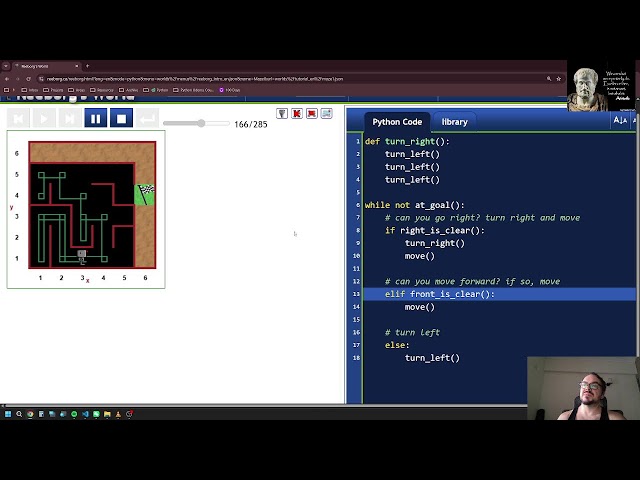Open Spotify from the taskbar

[x=74, y=414]
